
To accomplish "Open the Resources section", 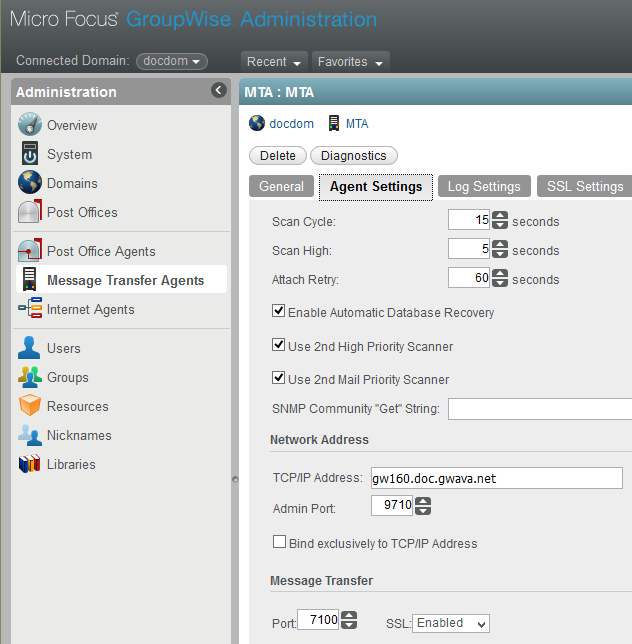I will click(x=78, y=406).
